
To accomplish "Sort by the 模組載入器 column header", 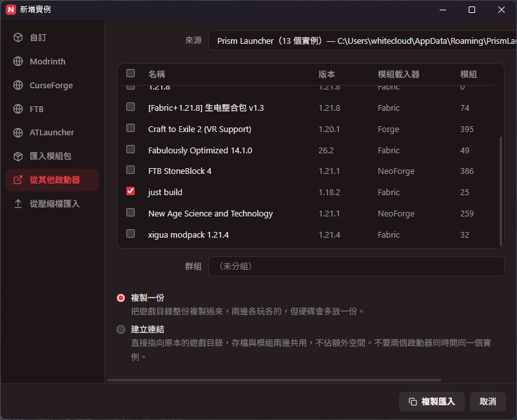I will (x=398, y=74).
